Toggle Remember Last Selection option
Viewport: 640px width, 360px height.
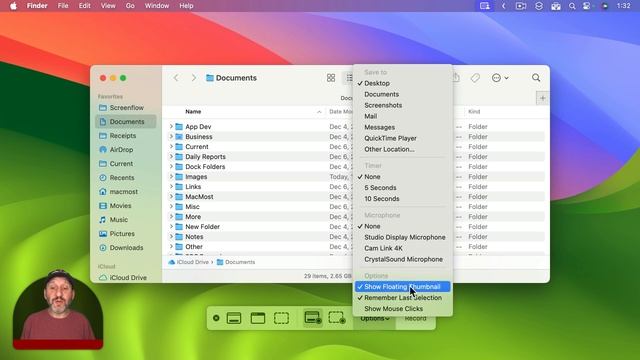coord(403,298)
